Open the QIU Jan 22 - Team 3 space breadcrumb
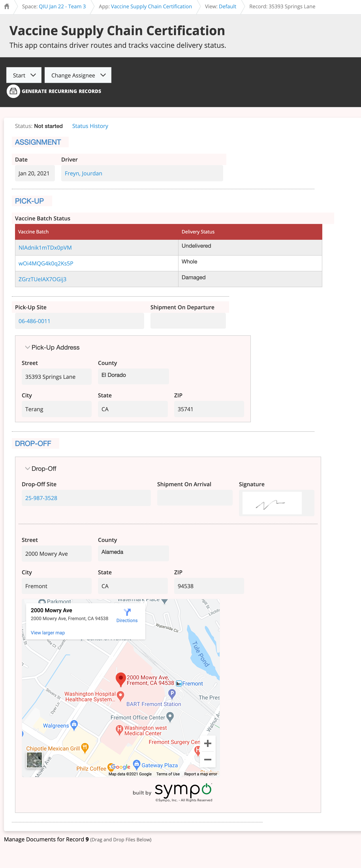Screen dimensions: 361x868 point(62,6)
